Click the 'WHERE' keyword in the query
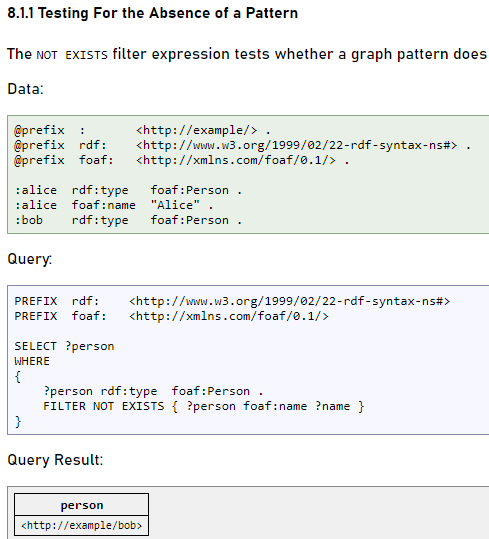The width and height of the screenshot is (489, 539). (x=32, y=361)
